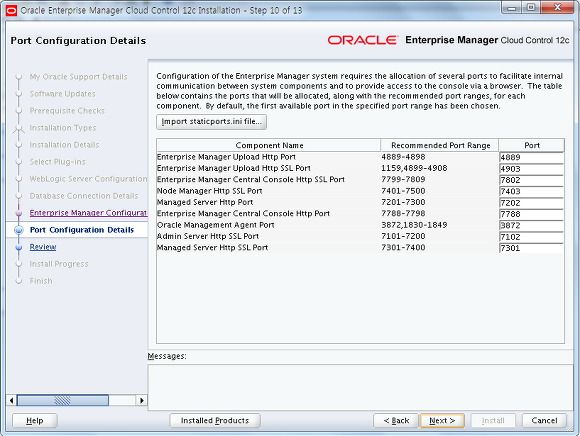The image size is (580, 436).
Task: Select Oracle Management Agent Port row name
Action: [x=216, y=225]
